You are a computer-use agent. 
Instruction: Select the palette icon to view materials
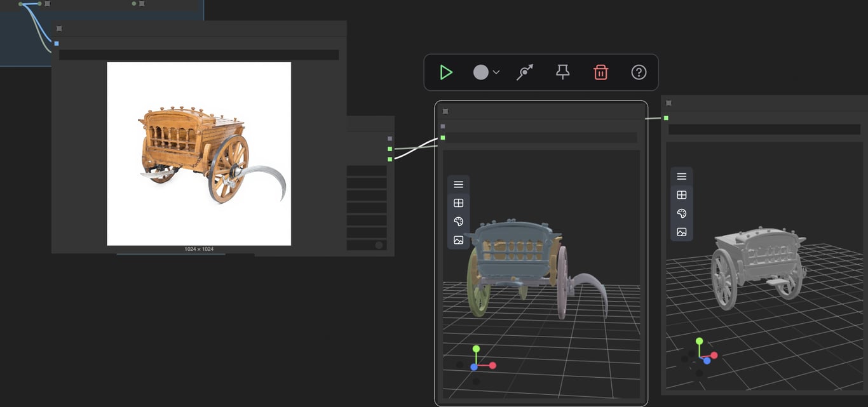(458, 222)
